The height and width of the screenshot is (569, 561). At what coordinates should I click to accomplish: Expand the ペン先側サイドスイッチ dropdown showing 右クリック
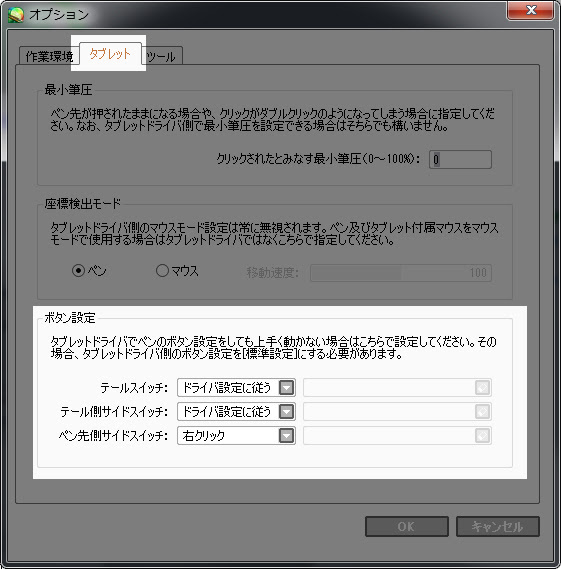[236, 436]
